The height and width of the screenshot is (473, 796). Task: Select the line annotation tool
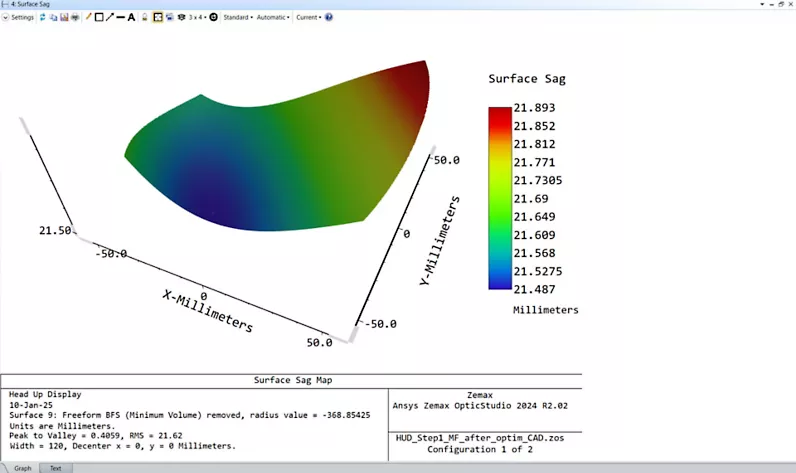pos(120,17)
